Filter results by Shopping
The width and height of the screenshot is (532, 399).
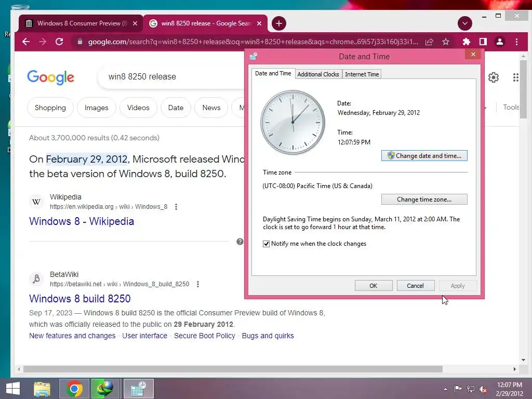(50, 108)
